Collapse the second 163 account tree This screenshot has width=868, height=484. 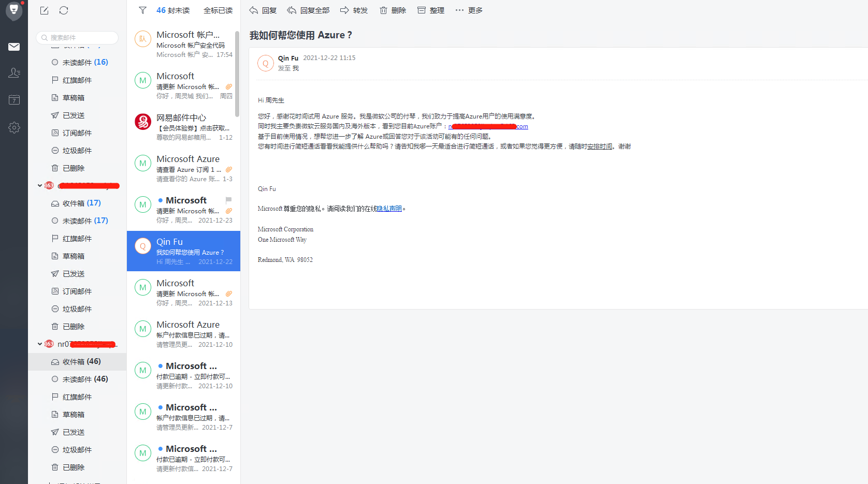pos(40,185)
